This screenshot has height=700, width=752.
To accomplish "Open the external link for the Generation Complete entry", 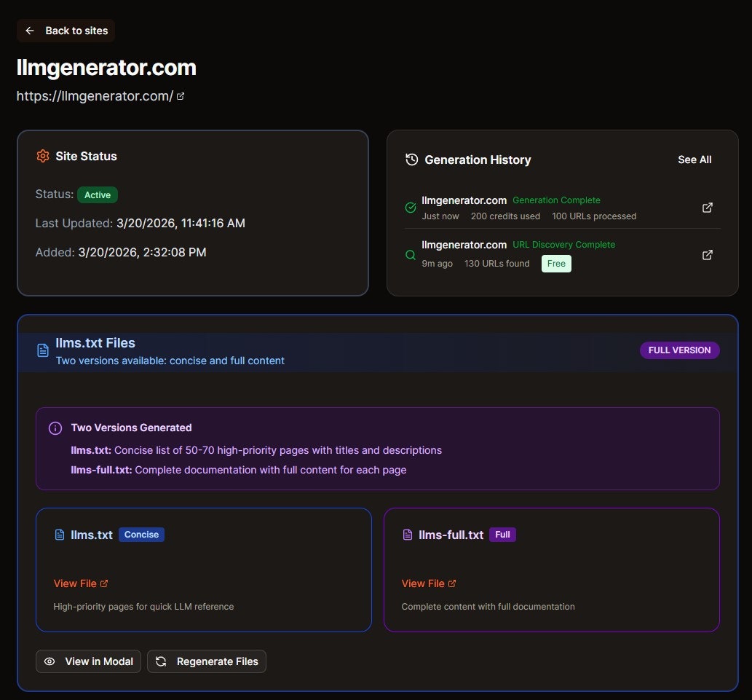I will click(707, 208).
